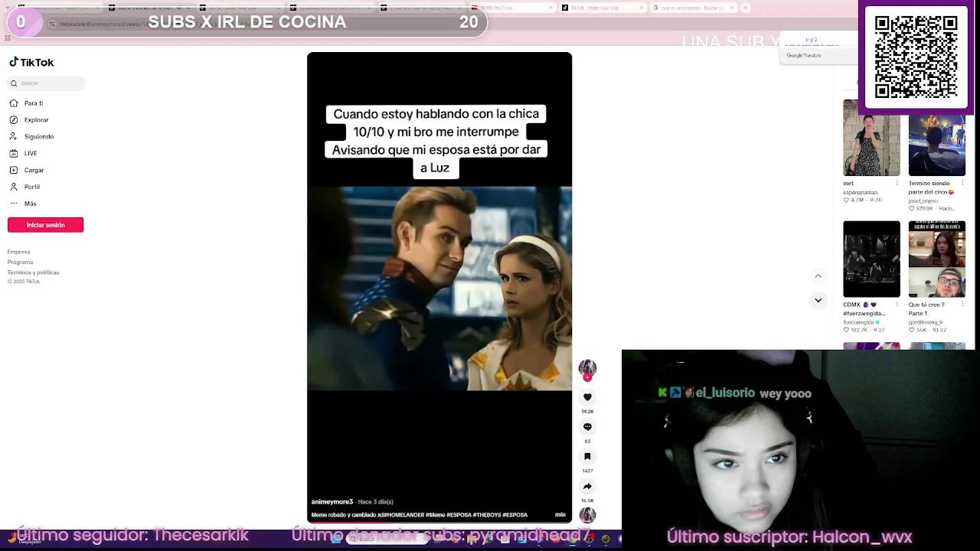Image resolution: width=980 pixels, height=551 pixels.
Task: Click the gorditosexy_9 author name
Action: pos(926,322)
